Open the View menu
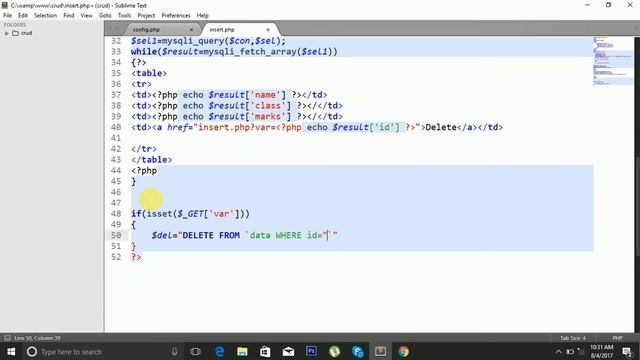Image resolution: width=640 pixels, height=360 pixels. click(x=87, y=16)
